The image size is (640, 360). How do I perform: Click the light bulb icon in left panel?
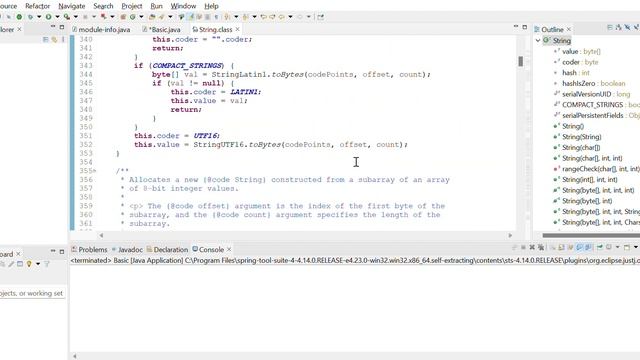[29, 264]
